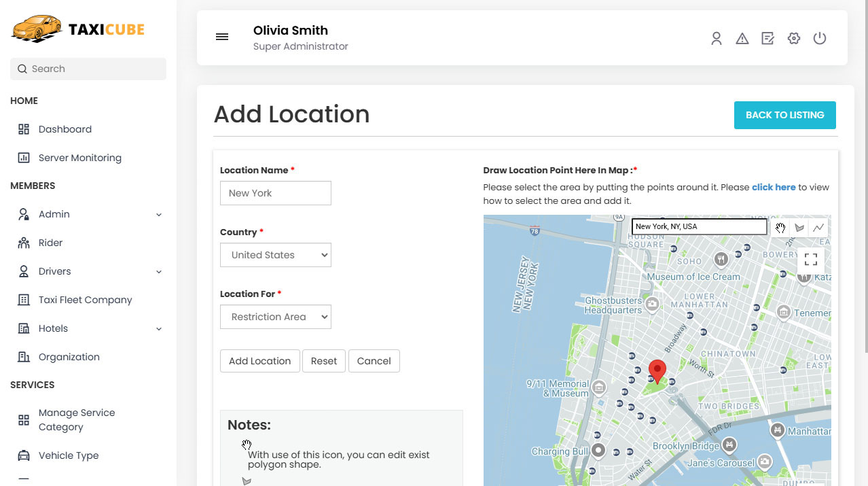
Task: Open the settings gear icon
Action: coord(793,39)
